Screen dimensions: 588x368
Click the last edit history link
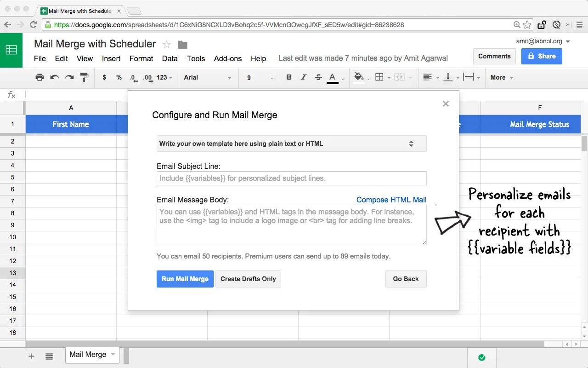[363, 58]
